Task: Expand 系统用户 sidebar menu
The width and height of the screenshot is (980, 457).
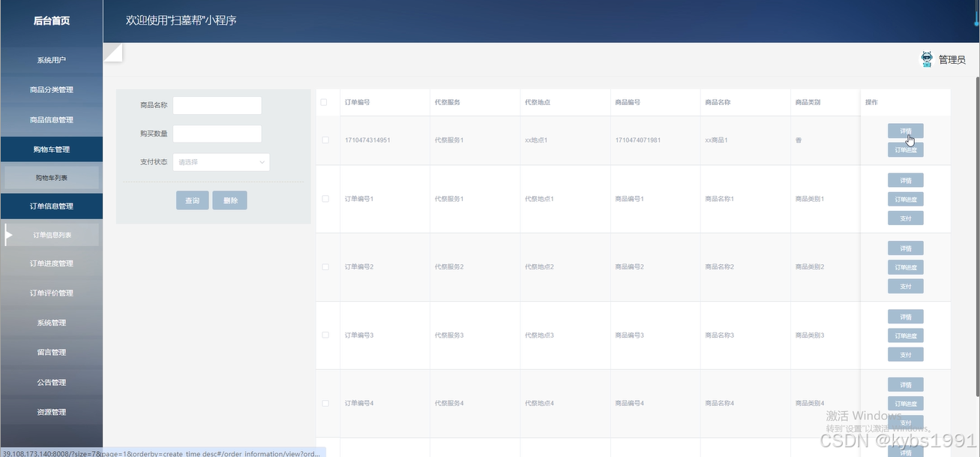Action: coord(52,60)
